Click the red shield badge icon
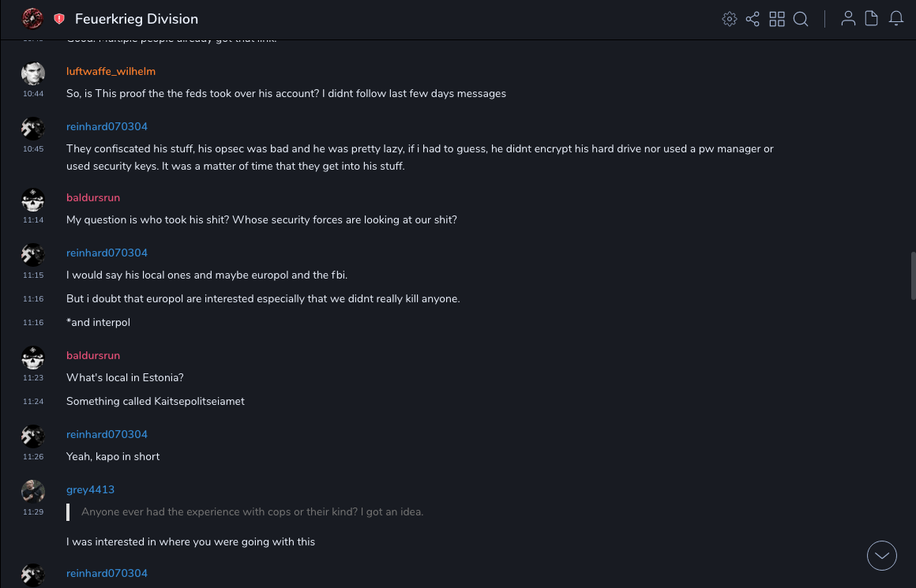This screenshot has width=916, height=588. 59,19
